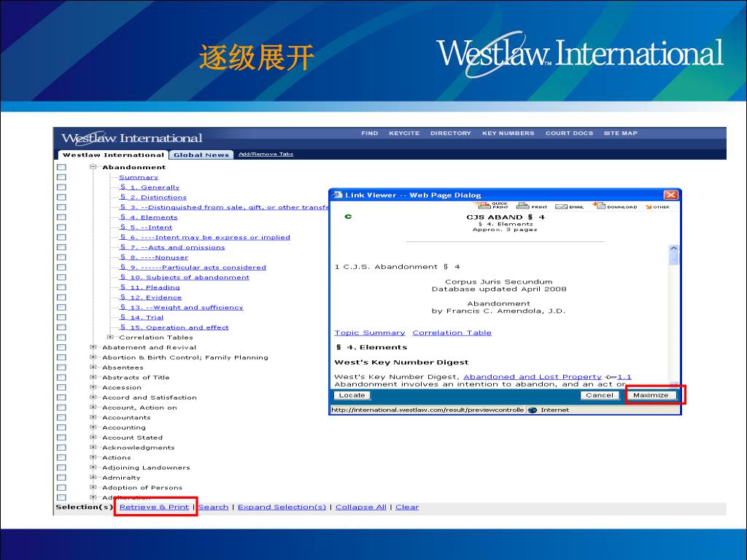The image size is (747, 560).
Task: Select checkbox next to § 4. Elements
Action: (61, 217)
